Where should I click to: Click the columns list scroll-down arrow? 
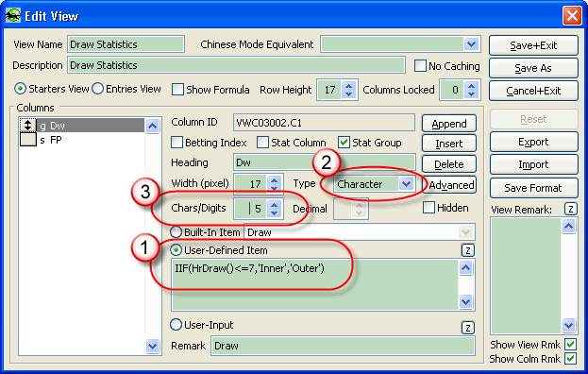click(x=152, y=346)
